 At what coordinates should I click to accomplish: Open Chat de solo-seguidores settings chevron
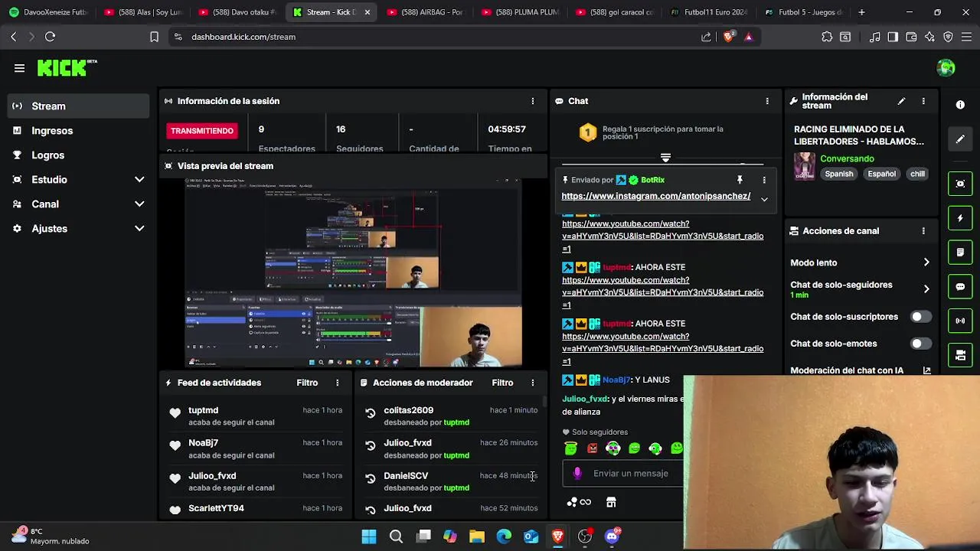coord(926,289)
